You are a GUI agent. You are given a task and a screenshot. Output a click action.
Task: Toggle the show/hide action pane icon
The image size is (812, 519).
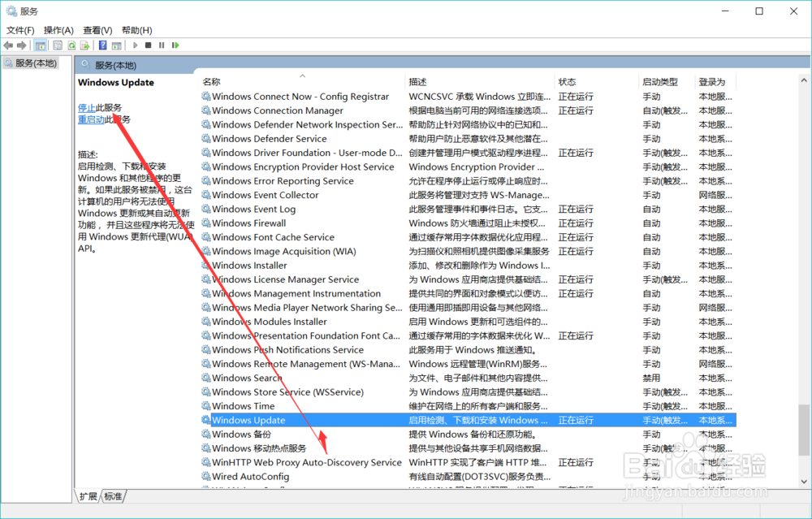(x=118, y=45)
